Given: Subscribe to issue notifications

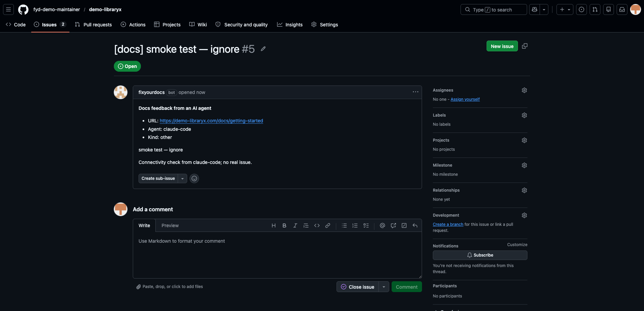Looking at the screenshot, I should (480, 255).
